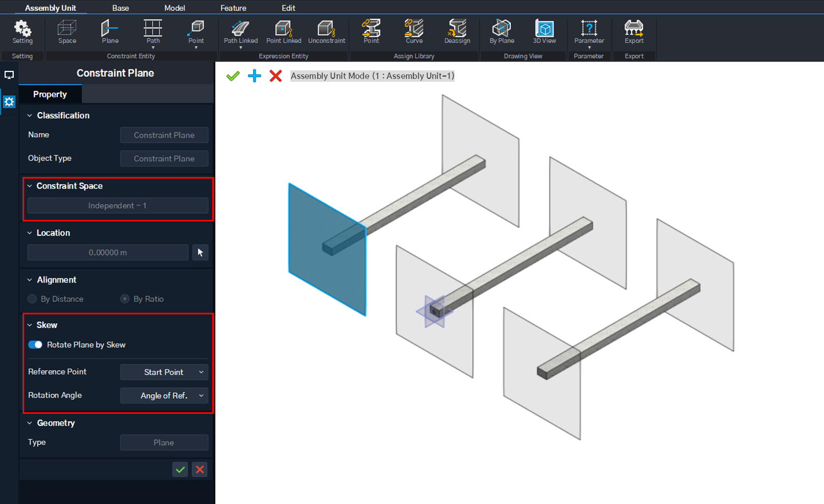This screenshot has width=824, height=504.
Task: Click the Location value input field
Action: [108, 253]
